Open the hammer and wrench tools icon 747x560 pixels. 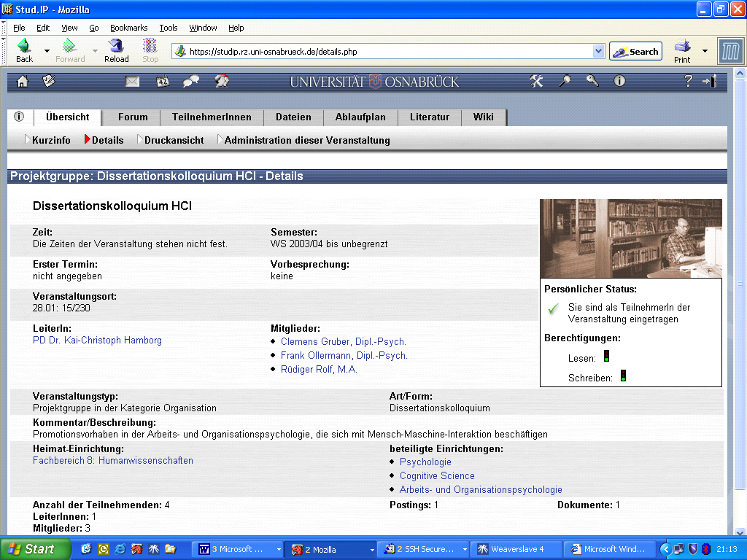point(537,82)
